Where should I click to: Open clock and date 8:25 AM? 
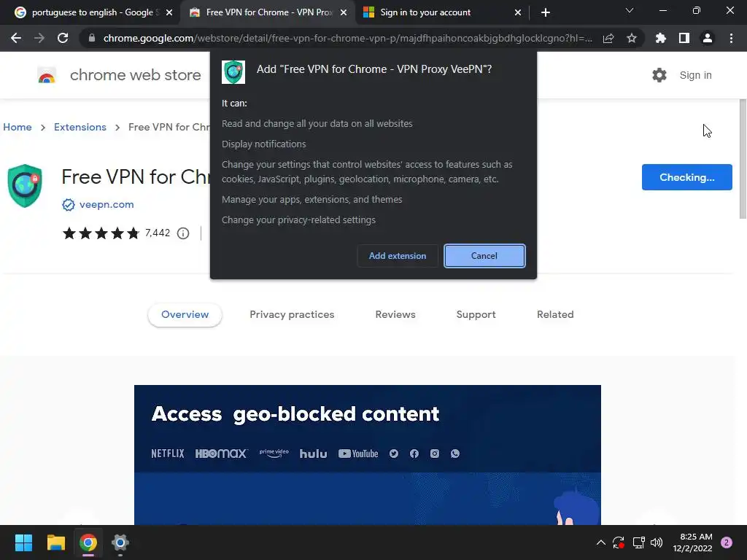[x=693, y=542]
